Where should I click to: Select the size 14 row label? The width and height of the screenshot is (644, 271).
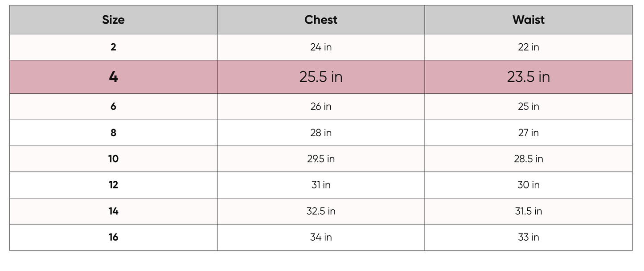[x=113, y=211]
